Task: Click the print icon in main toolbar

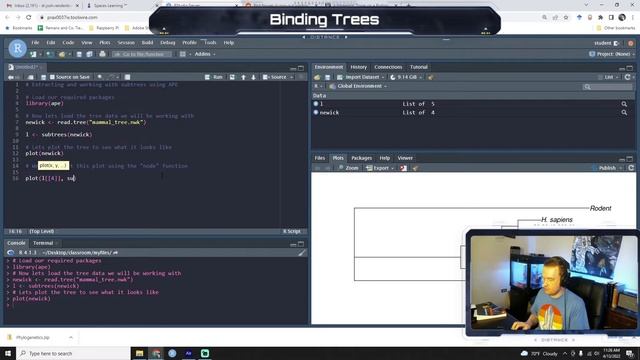Action: 102,54
